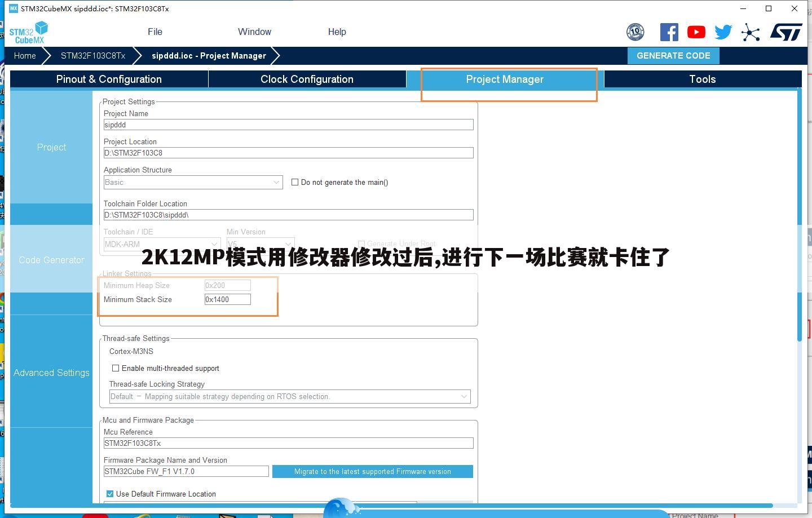Screen dimensions: 812x518
Task: Open the ST 10 years anniversary badge
Action: (635, 32)
